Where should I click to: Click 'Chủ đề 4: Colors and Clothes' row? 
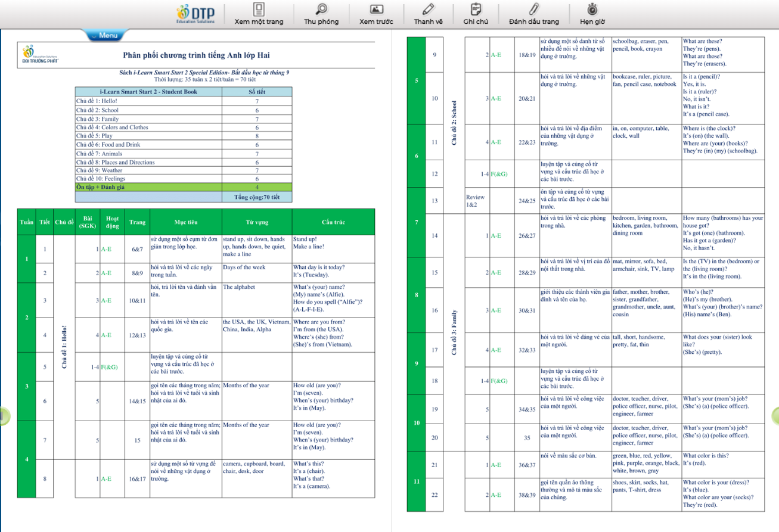[184, 127]
